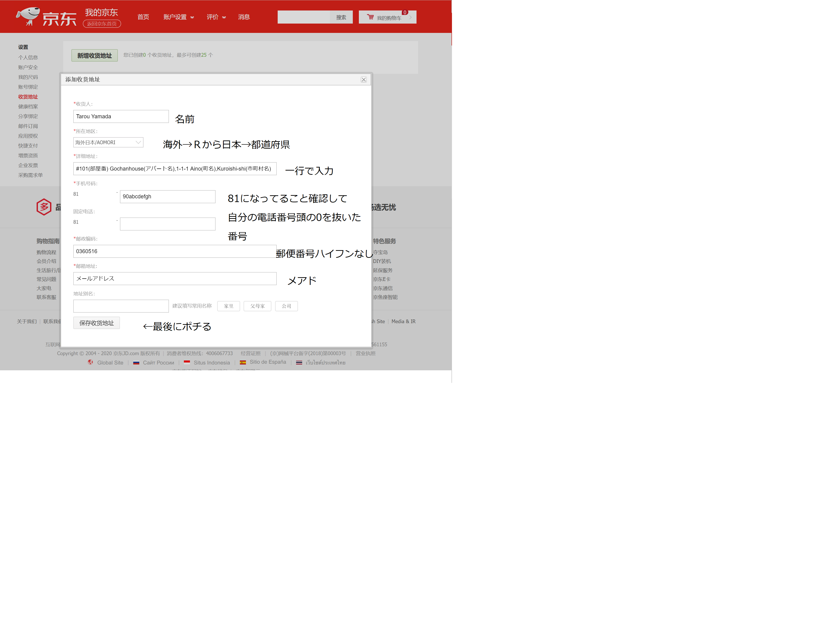The image size is (840, 630).
Task: Click the 邮政编码 postal code field
Action: (x=175, y=251)
